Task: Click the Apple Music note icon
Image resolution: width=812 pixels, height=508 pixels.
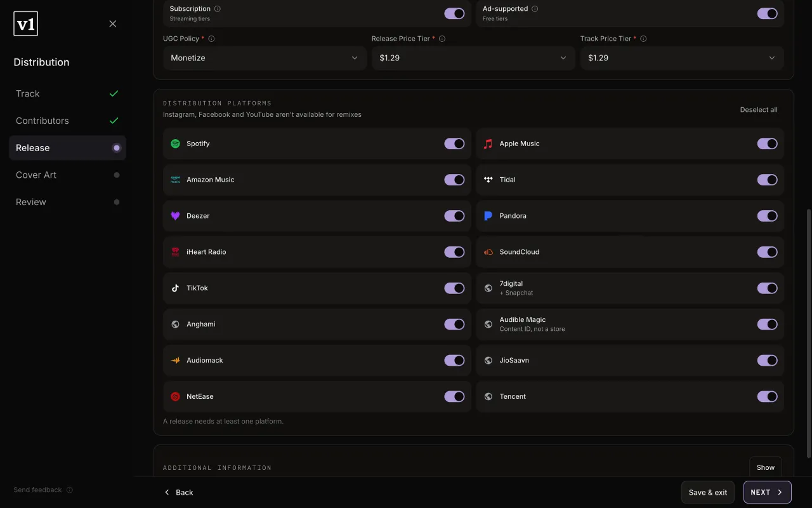Action: click(x=488, y=144)
